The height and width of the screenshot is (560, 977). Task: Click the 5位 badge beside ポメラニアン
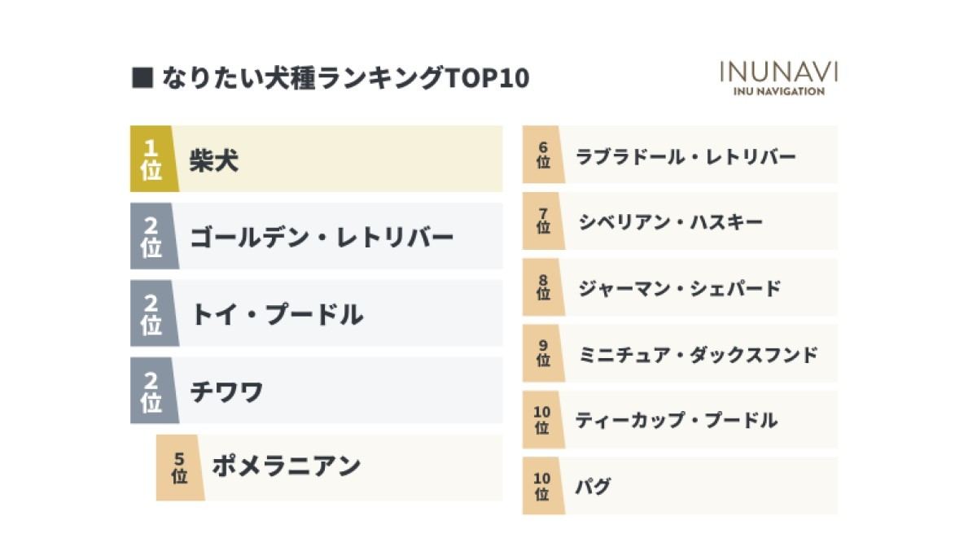178,467
